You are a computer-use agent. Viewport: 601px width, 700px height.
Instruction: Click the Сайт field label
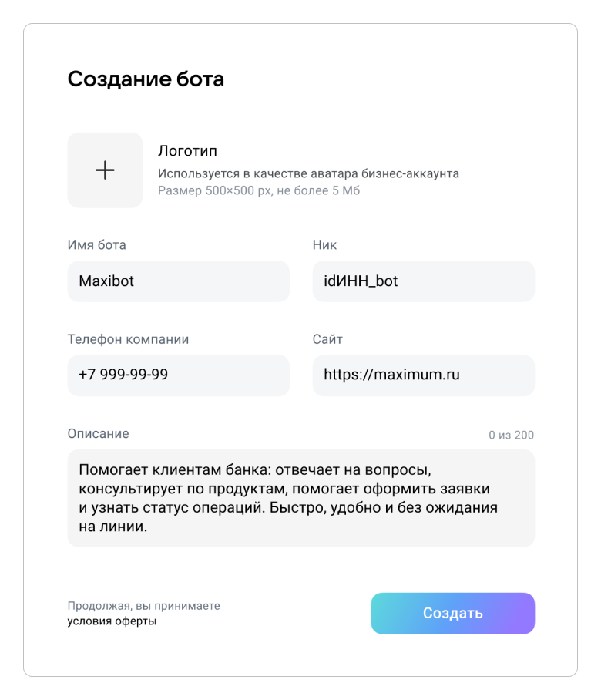coord(327,339)
